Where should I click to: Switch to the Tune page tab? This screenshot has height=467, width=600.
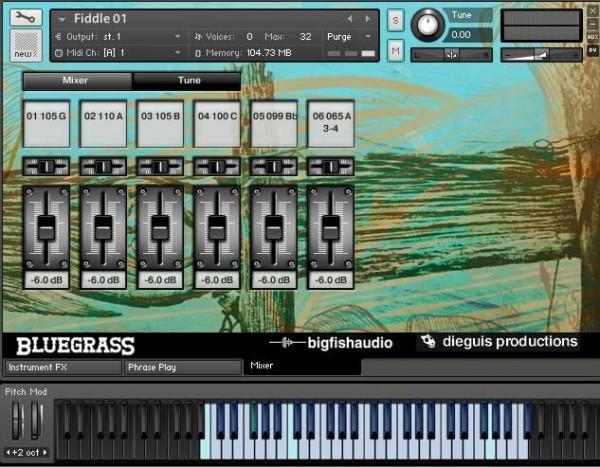187,81
